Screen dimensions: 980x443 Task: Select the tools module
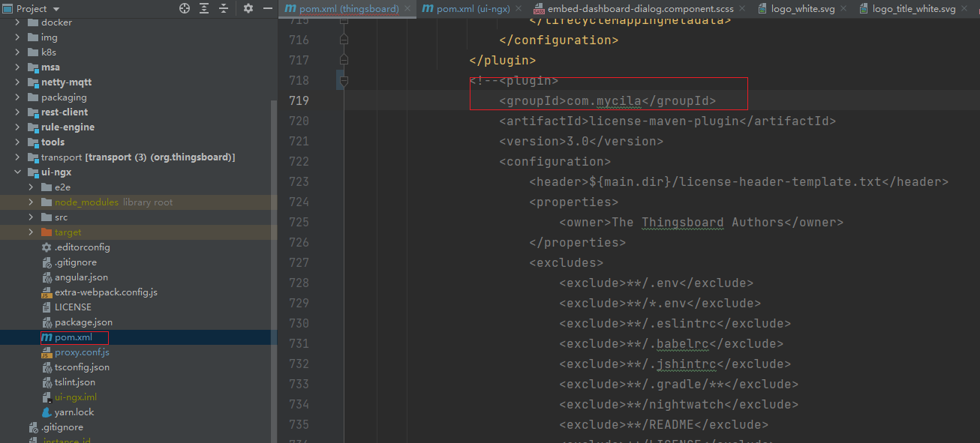coord(53,142)
